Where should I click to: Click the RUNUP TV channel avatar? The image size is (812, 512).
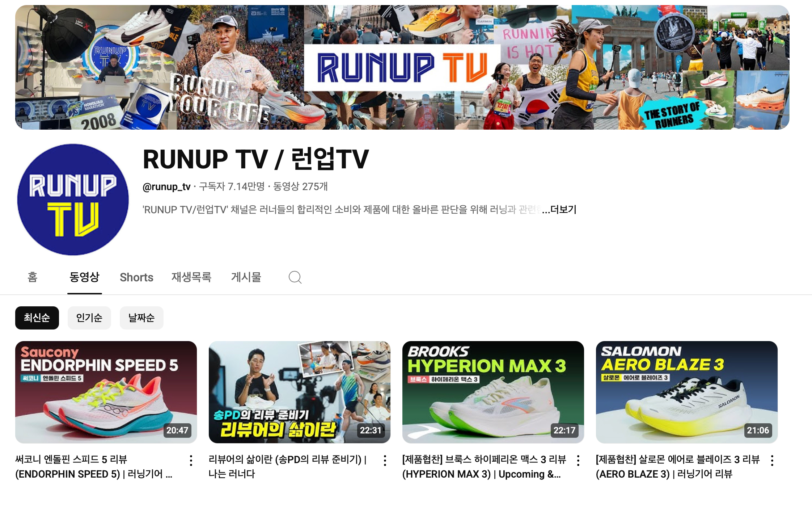coord(73,200)
